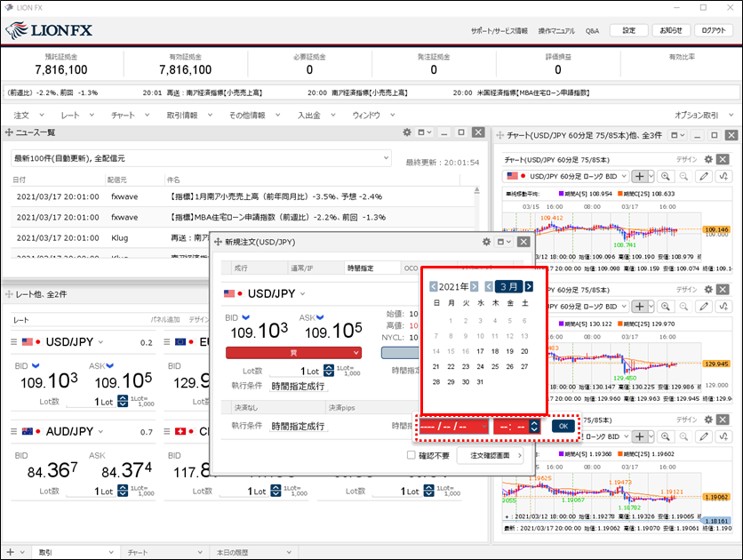This screenshot has height=560, width=743.
Task: Go to next year in calendar
Action: click(474, 286)
